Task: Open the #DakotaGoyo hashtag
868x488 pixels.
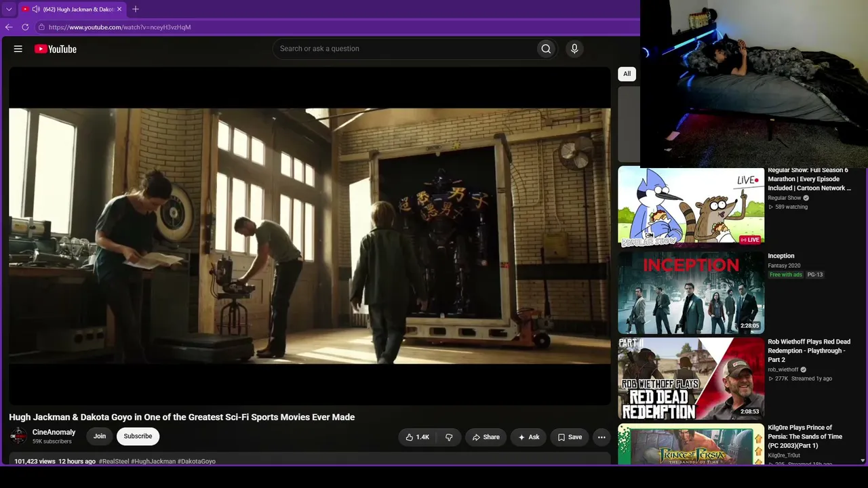Action: pyautogui.click(x=197, y=462)
